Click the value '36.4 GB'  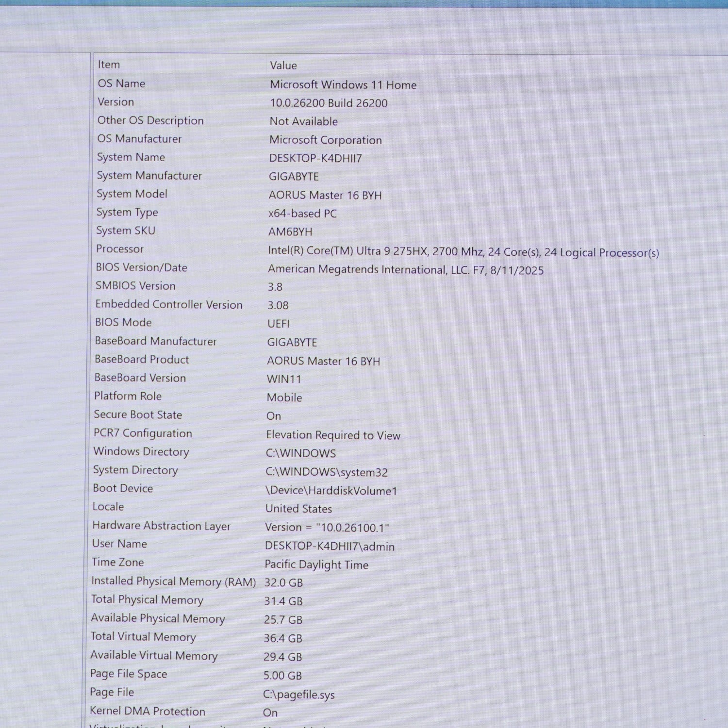(x=283, y=638)
